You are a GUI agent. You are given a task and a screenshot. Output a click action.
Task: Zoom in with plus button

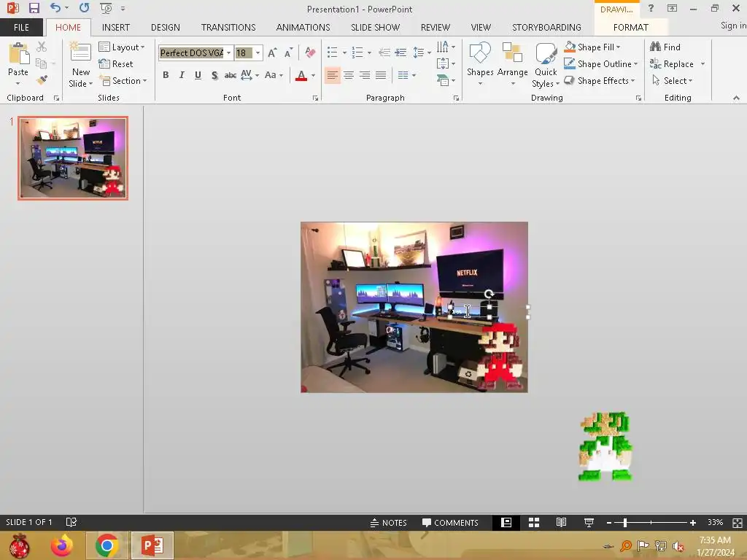point(693,523)
